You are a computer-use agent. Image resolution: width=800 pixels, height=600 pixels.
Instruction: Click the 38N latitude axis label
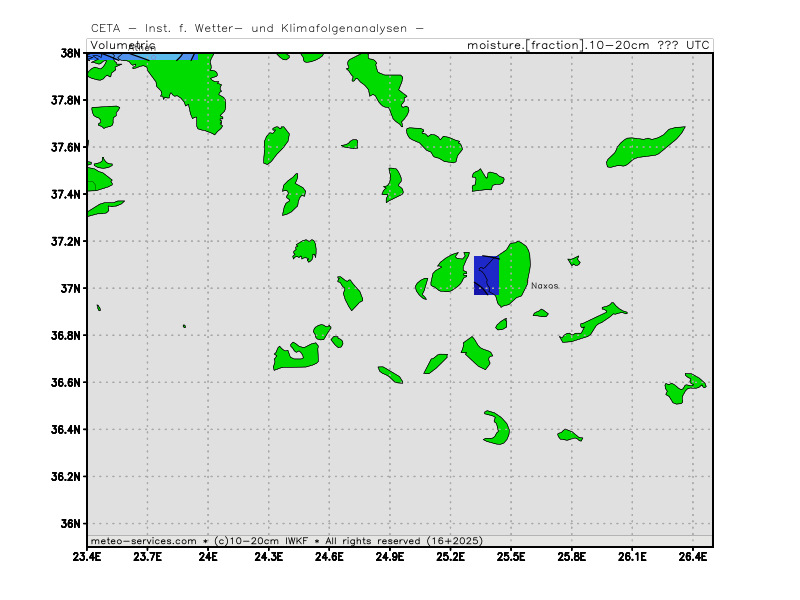(x=70, y=53)
